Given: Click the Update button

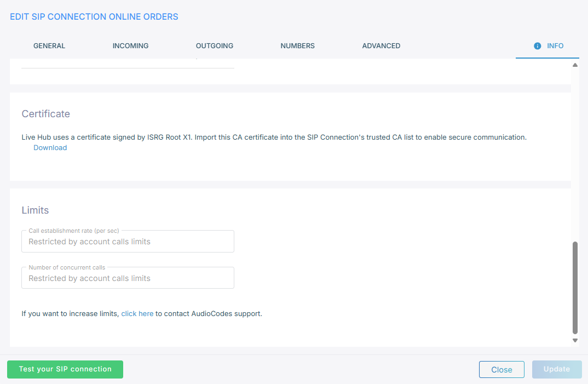Looking at the screenshot, I should [557, 369].
